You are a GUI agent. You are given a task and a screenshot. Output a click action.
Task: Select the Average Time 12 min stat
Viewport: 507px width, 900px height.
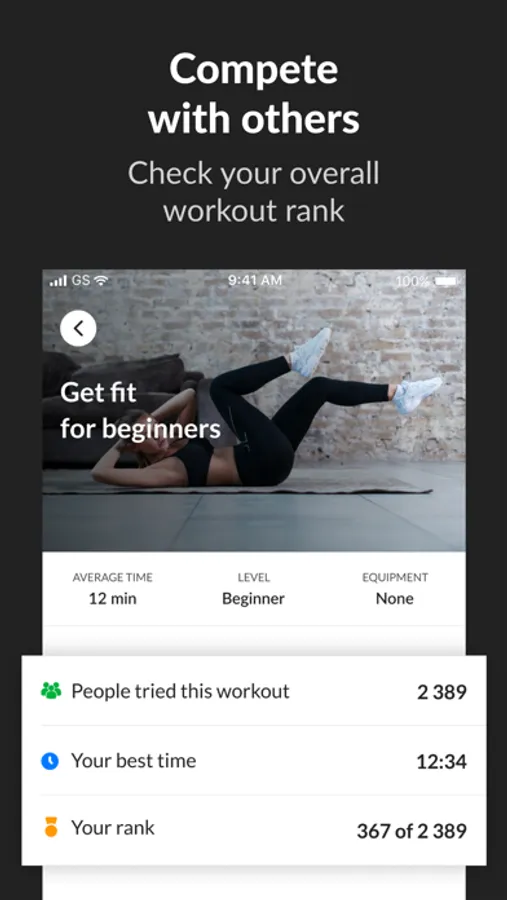[x=113, y=589]
